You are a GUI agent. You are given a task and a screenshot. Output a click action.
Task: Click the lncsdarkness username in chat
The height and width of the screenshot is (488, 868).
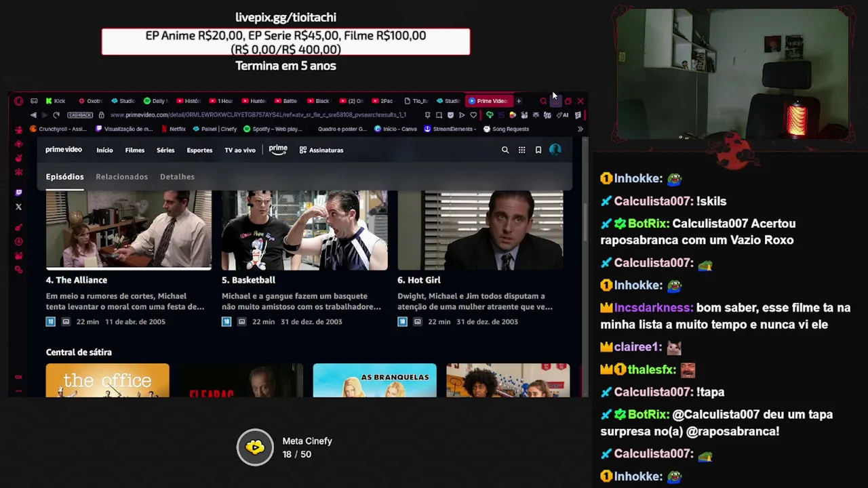pyautogui.click(x=654, y=308)
